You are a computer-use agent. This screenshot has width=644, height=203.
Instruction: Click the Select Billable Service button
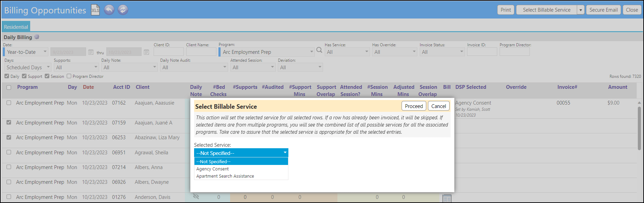coord(547,10)
